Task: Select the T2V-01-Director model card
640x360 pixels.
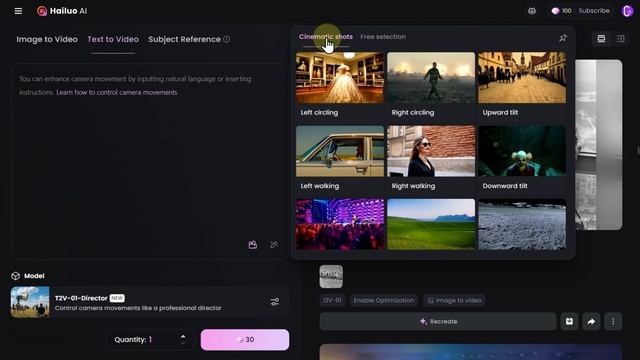Action: click(150, 302)
